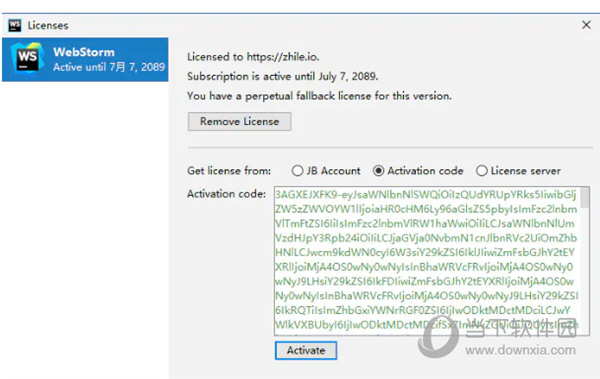Click the 'Licensed to https://zhile.io.' text
Viewport: 600px width, 379px height.
(x=253, y=57)
